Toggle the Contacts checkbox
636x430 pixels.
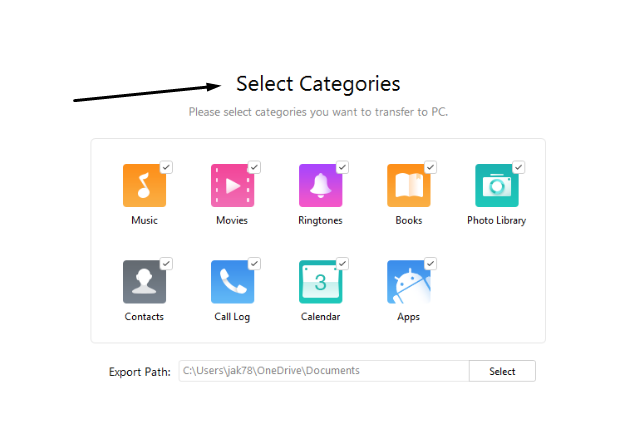tap(166, 264)
